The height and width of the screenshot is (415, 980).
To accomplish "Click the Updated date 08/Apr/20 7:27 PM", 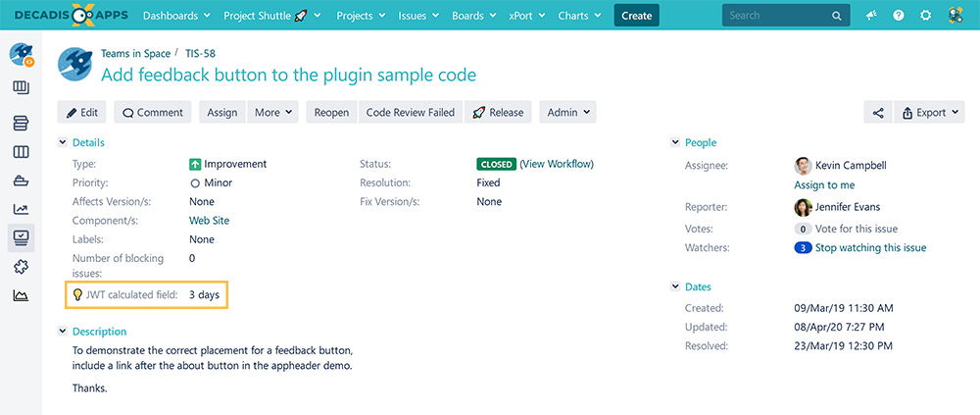I will tap(838, 327).
